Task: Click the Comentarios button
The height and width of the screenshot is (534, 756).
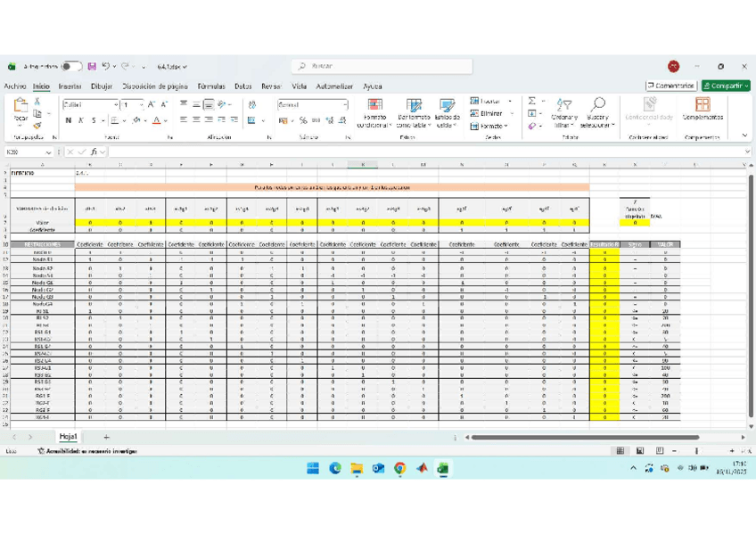Action: point(670,86)
